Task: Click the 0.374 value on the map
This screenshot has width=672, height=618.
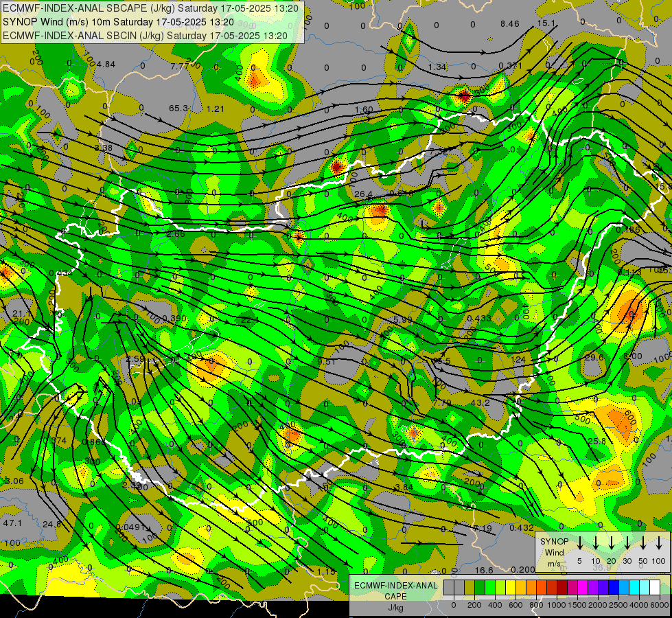Action: point(55,440)
